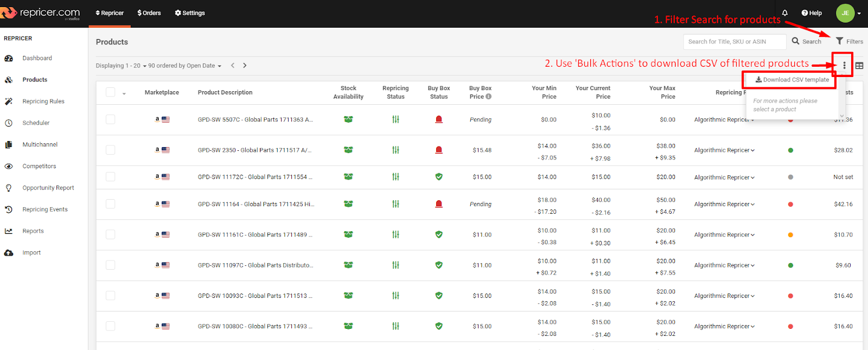The width and height of the screenshot is (868, 350).
Task: Click the Search for Title, SKU or ASIN field
Action: 735,42
